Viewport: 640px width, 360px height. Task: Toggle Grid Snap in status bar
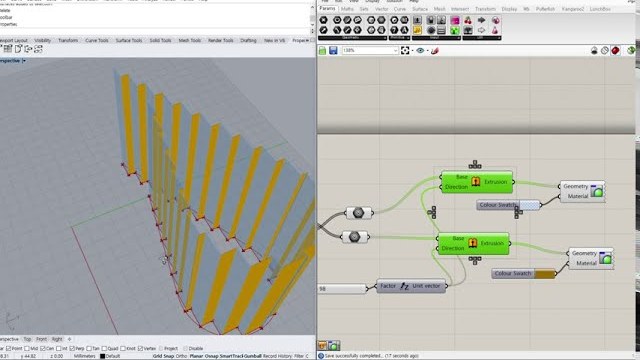click(163, 356)
